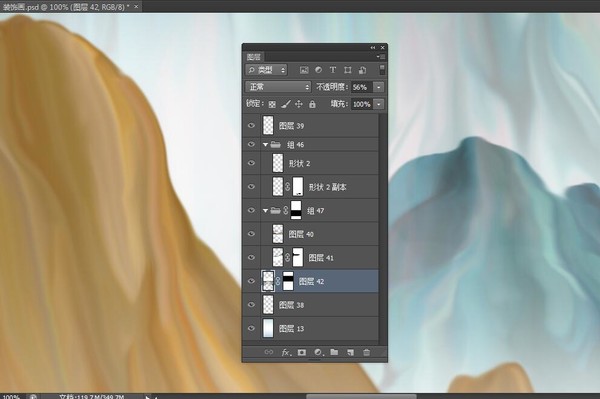Image resolution: width=600 pixels, height=399 pixels.
Task: Open the fill slider dropdown arrow
Action: click(379, 104)
